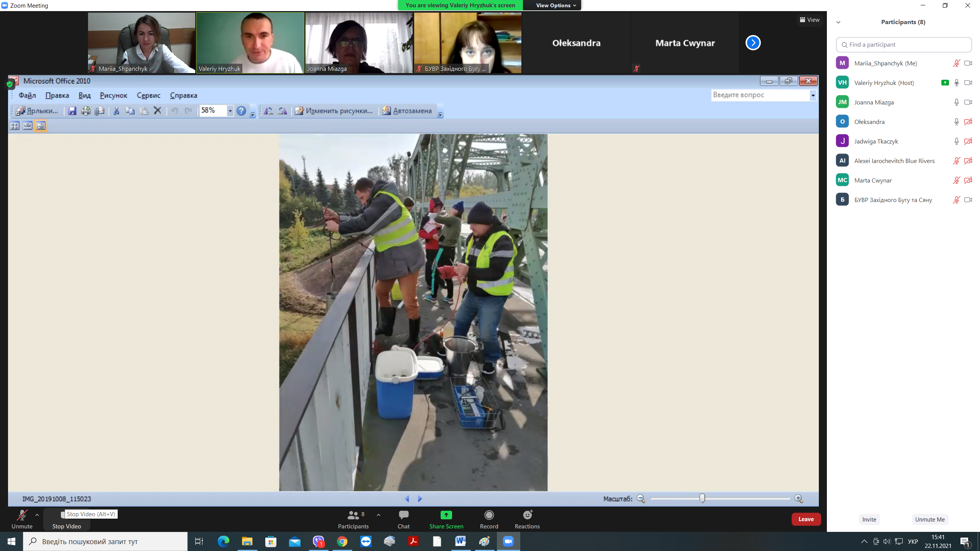
Task: Click Изменить рисунки button
Action: [x=334, y=111]
